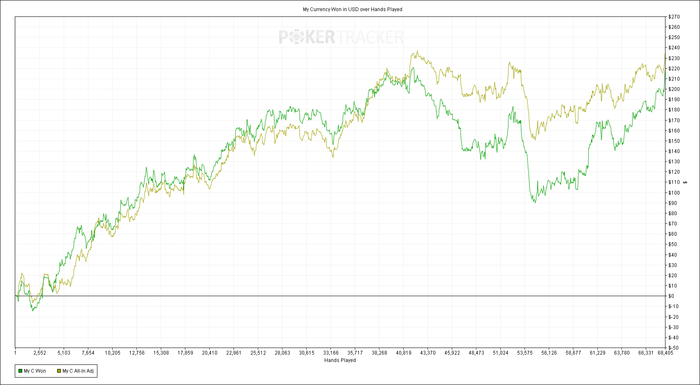Click the x-axis tick label 35,717
700x385 pixels.
(355, 353)
